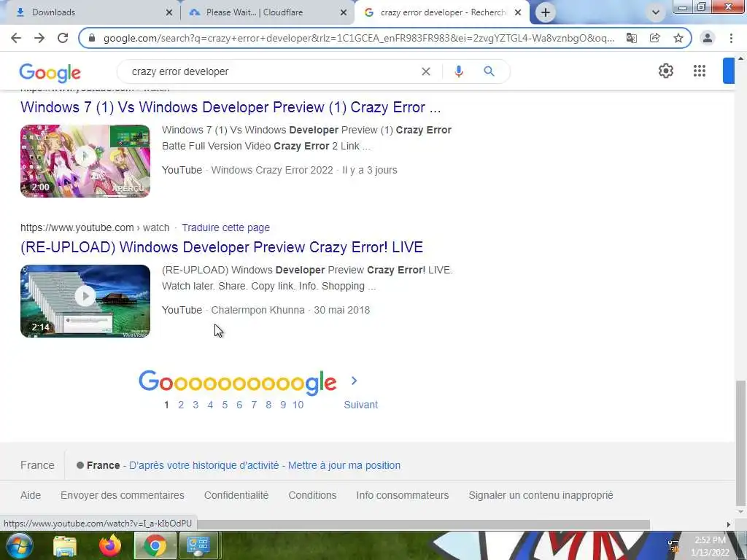Open the Chrome three-dot menu

click(731, 38)
